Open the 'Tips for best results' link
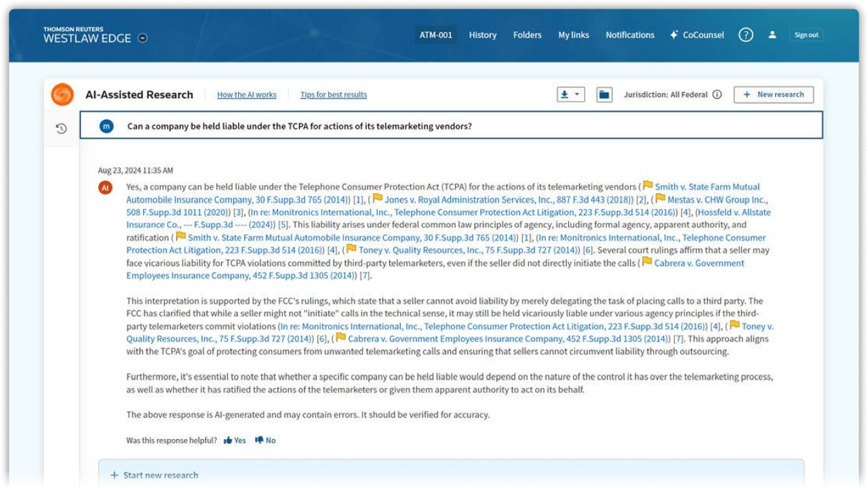The width and height of the screenshot is (868, 488). pyautogui.click(x=333, y=95)
